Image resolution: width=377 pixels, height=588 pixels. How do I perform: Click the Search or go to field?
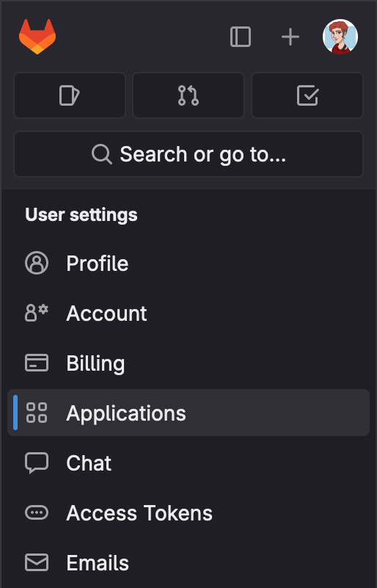pos(188,154)
